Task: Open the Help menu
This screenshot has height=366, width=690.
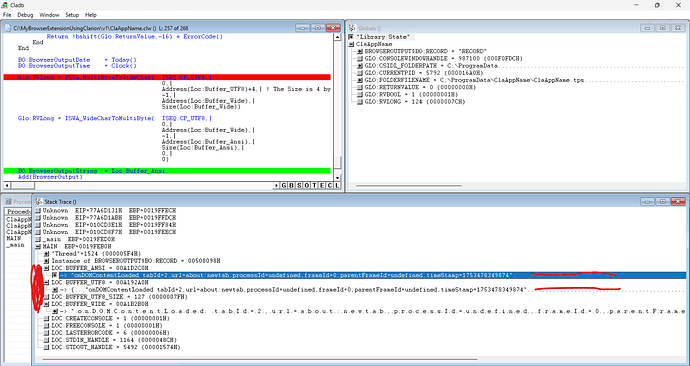Action: pyautogui.click(x=91, y=15)
